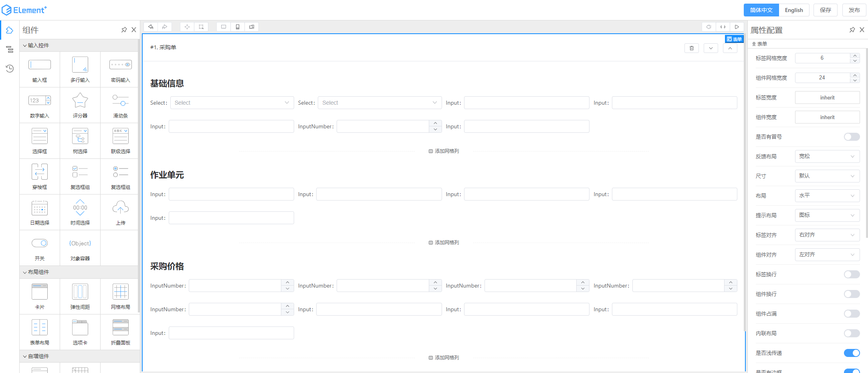Move the 采购单 form down with chevron
This screenshot has width=868, height=373.
711,48
